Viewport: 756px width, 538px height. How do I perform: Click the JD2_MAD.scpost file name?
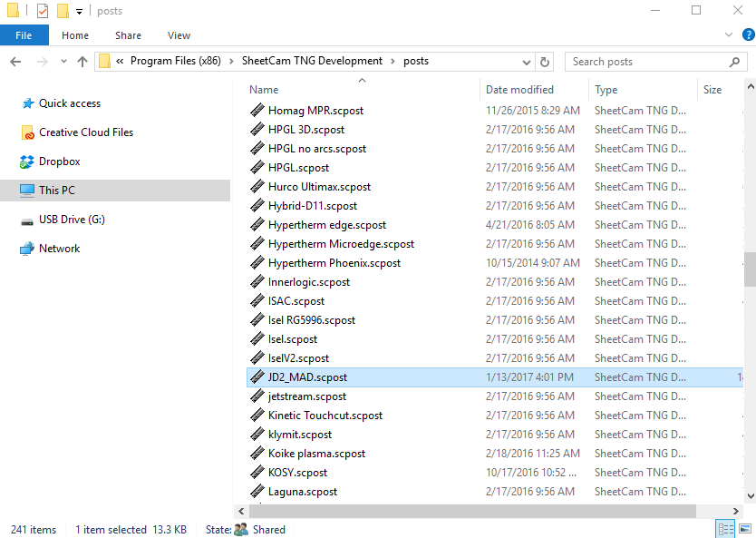pyautogui.click(x=307, y=377)
